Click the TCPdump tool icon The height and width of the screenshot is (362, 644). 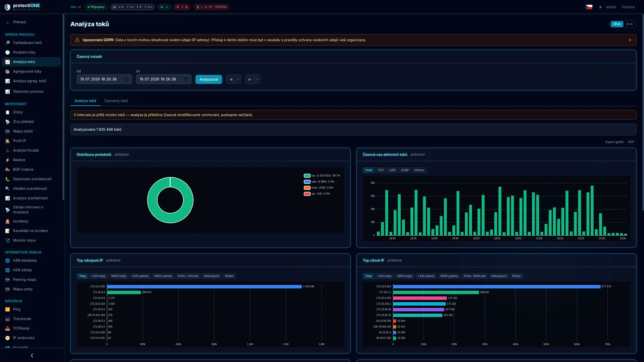(x=7, y=328)
